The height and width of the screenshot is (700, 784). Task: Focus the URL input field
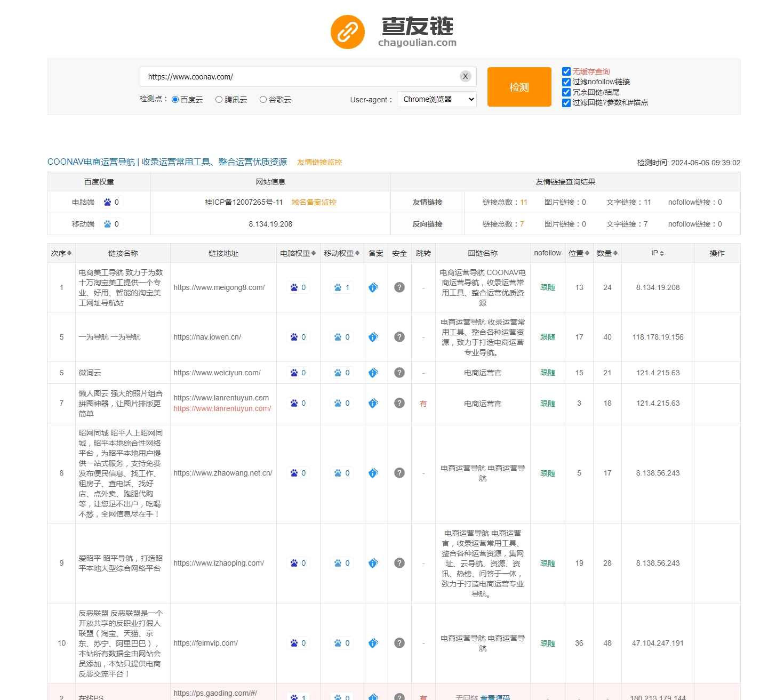click(308, 77)
